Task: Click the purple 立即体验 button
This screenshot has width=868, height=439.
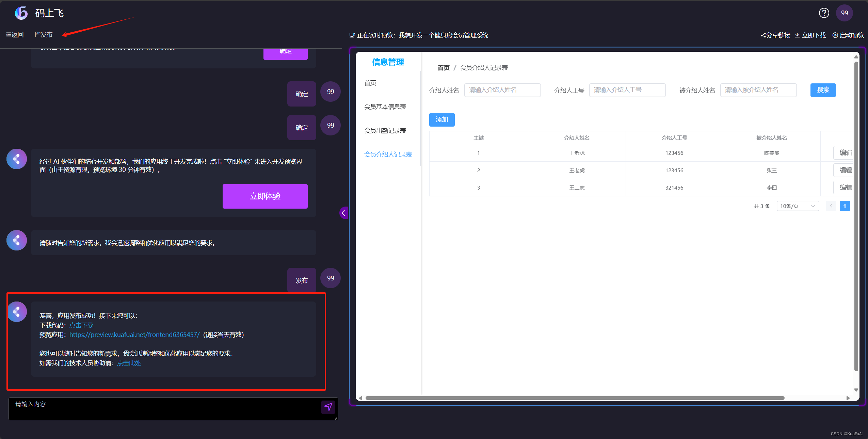Action: coord(265,196)
